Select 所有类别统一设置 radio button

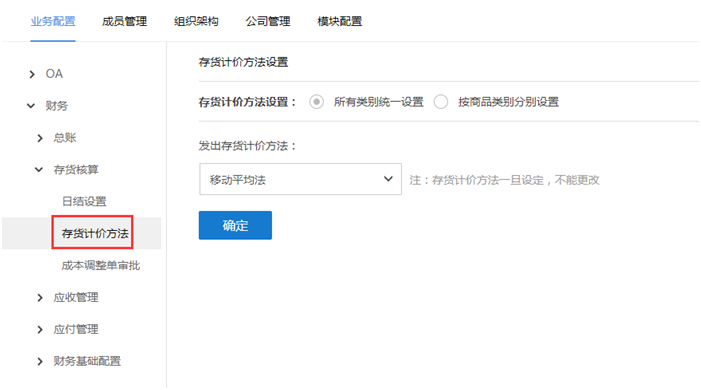tap(317, 102)
